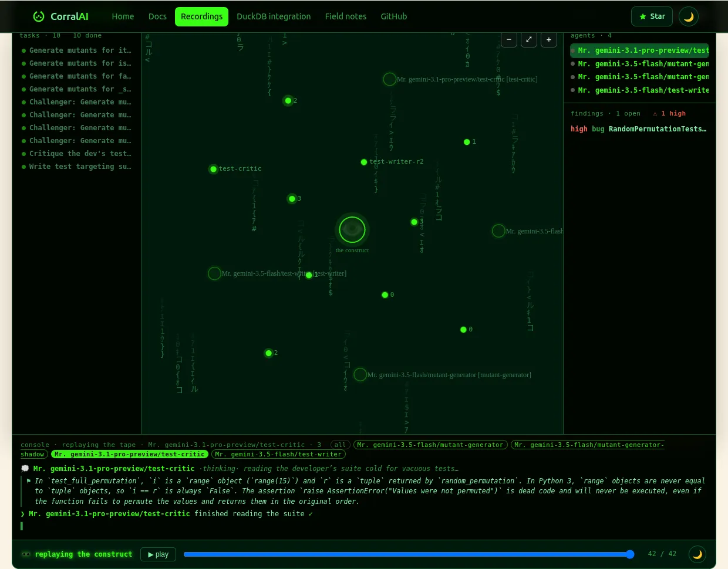
Task: Select first gemini-3.5-flash/mutant-gen agent row
Action: coord(639,64)
